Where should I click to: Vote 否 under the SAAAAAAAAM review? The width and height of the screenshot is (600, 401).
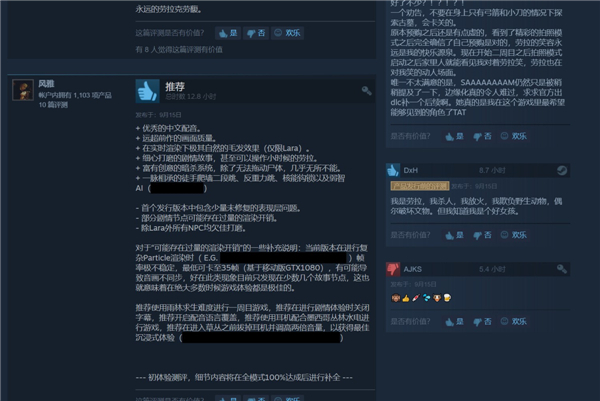tap(482, 136)
